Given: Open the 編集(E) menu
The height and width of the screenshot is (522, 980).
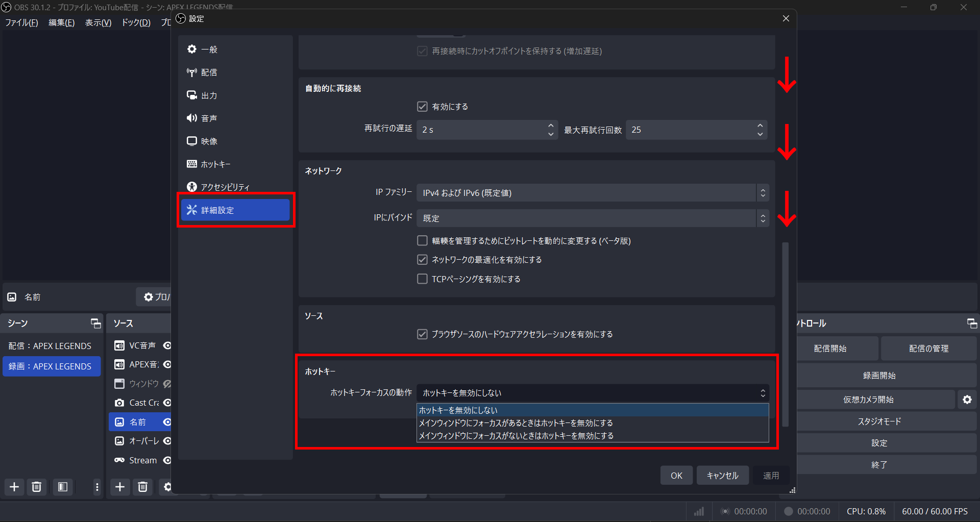Looking at the screenshot, I should click(x=61, y=22).
